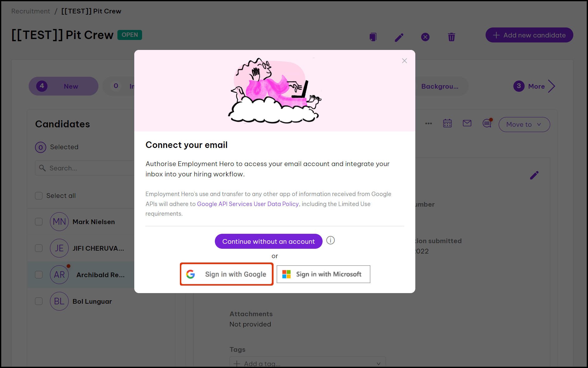The height and width of the screenshot is (368, 588).
Task: Open the comments chat bubble icon
Action: point(487,124)
